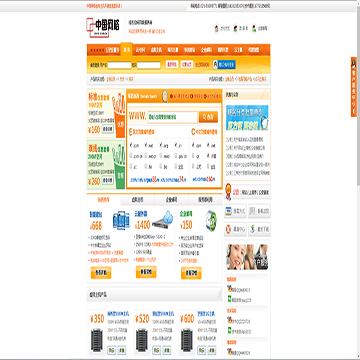
Task: Open the payment card icon button in the sidebar
Action: click(235, 211)
